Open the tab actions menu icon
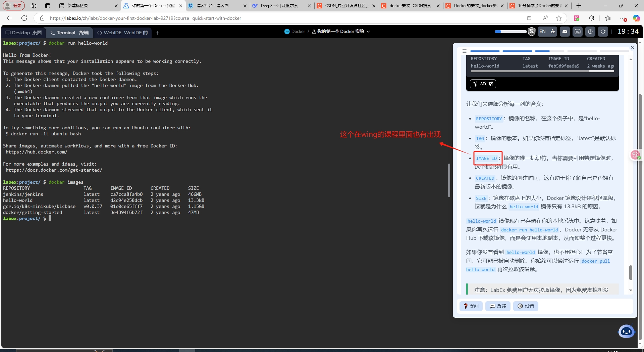 [x=48, y=6]
